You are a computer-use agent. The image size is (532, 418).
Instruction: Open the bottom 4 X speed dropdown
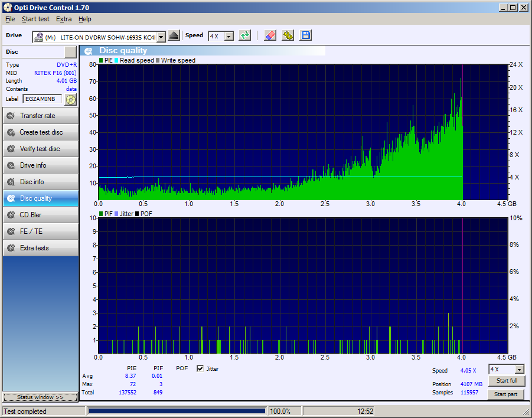519,370
